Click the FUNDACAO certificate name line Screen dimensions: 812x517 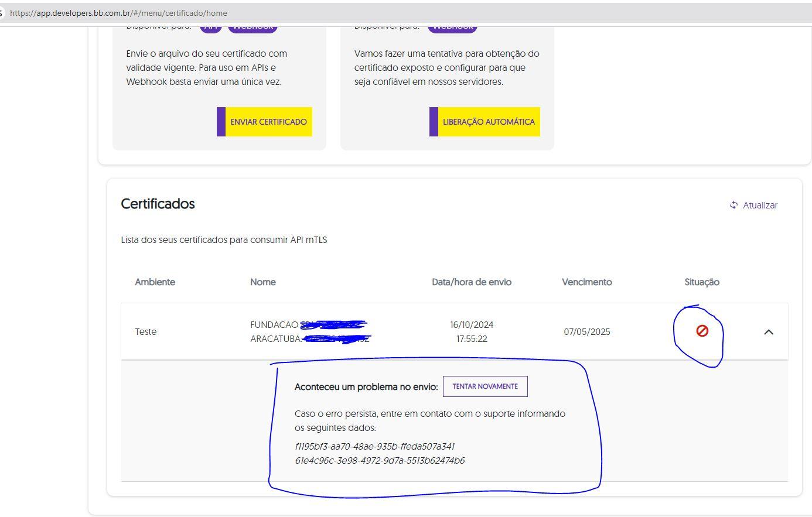tap(309, 325)
